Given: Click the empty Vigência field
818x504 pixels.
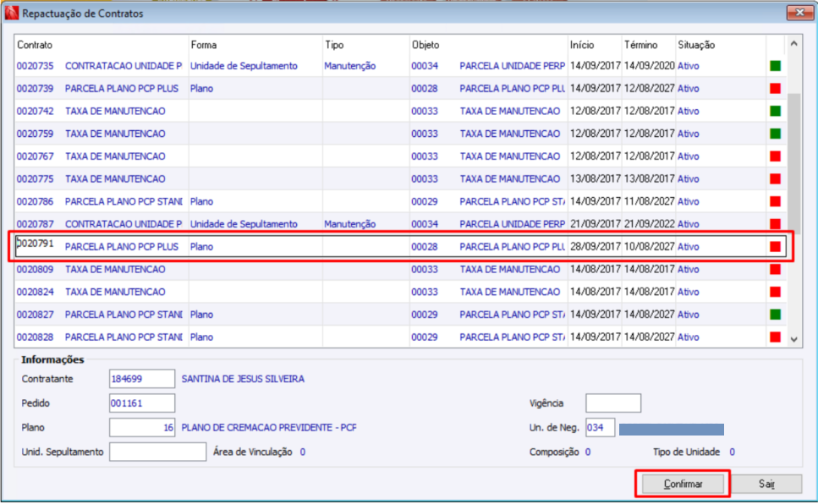Looking at the screenshot, I should click(x=613, y=403).
